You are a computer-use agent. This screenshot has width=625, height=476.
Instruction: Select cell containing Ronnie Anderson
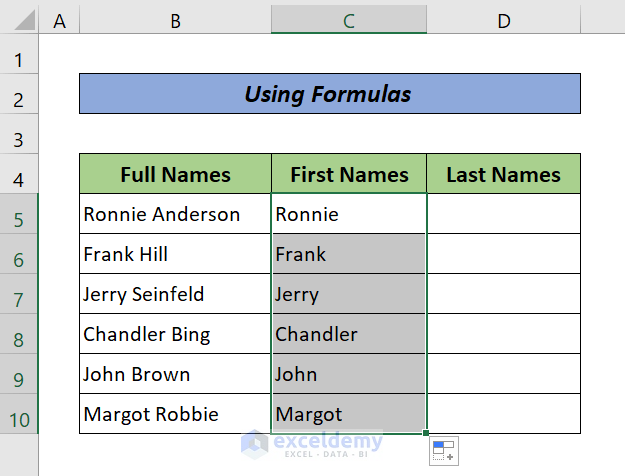175,214
